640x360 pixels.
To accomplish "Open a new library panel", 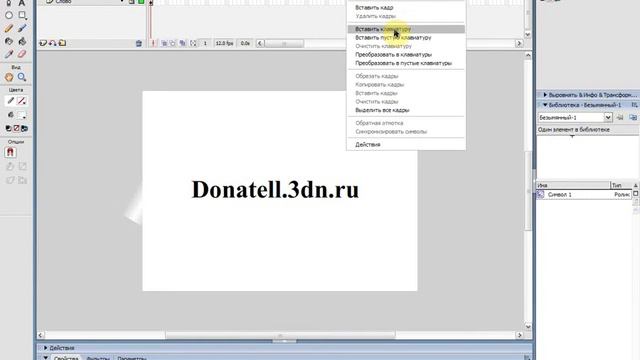I will pos(633,118).
